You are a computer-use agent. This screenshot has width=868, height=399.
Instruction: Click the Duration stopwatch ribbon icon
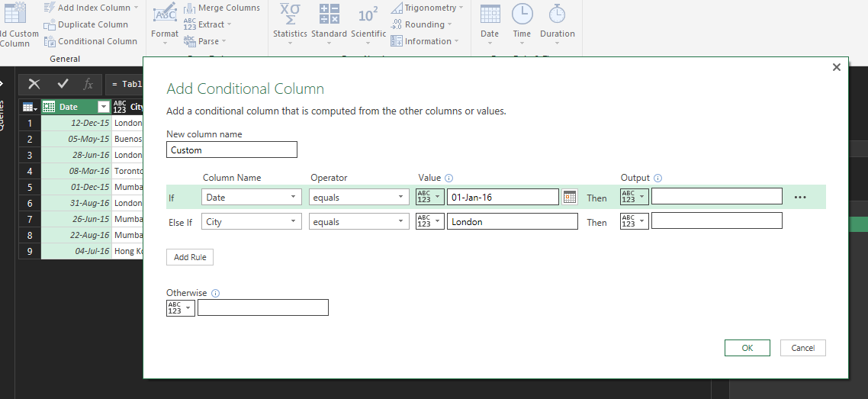pyautogui.click(x=557, y=14)
